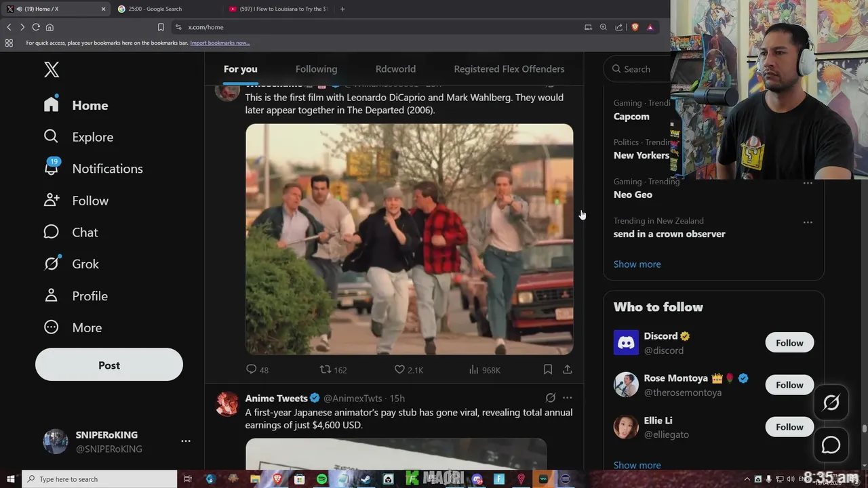The width and height of the screenshot is (868, 488).
Task: Repost the DiCaprio film post
Action: (x=333, y=369)
